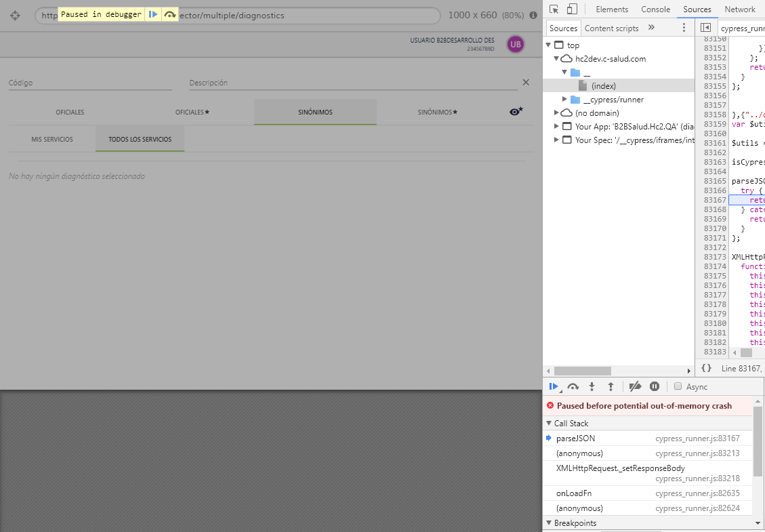Screen dimensions: 765x532
Task: Click inside the Código input field
Action: pyautogui.click(x=88, y=82)
